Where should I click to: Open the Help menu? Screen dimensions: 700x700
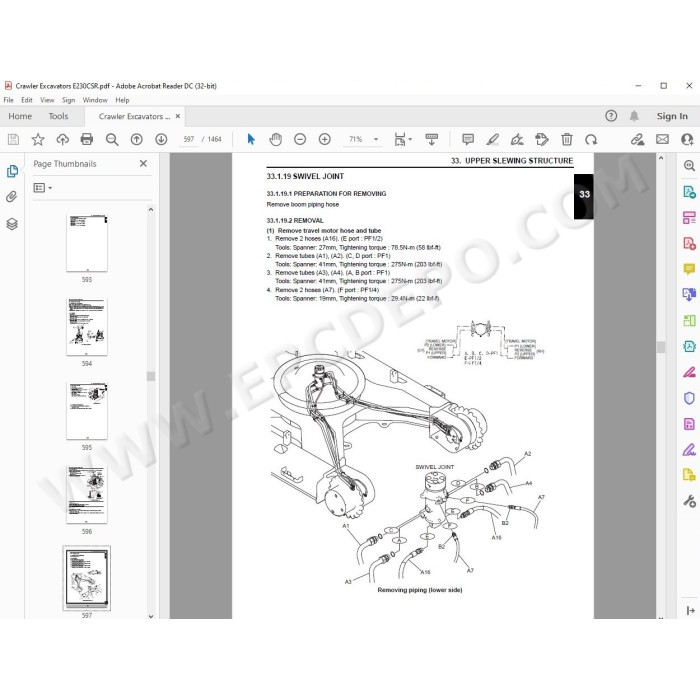(x=122, y=100)
